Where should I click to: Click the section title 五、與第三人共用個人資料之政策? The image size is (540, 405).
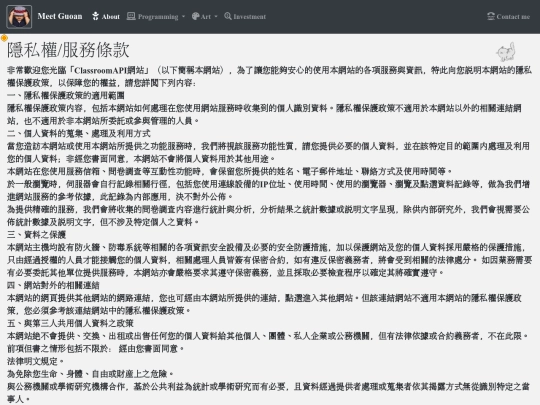coord(70,323)
